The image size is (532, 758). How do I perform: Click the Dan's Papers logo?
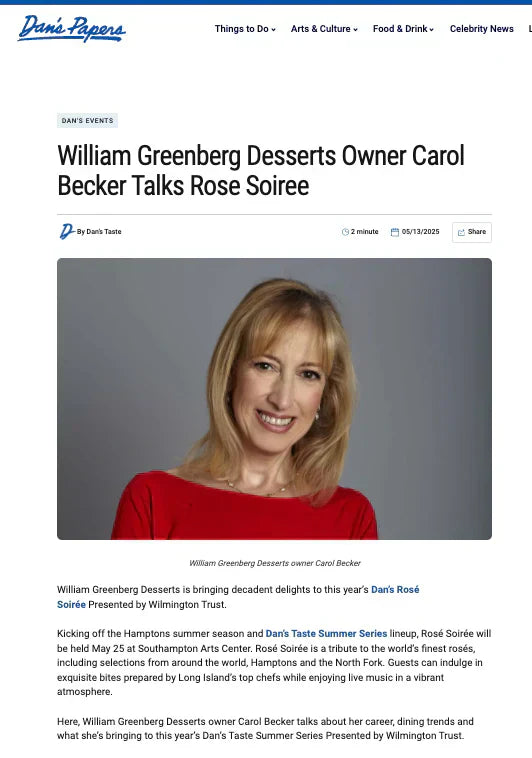click(72, 29)
